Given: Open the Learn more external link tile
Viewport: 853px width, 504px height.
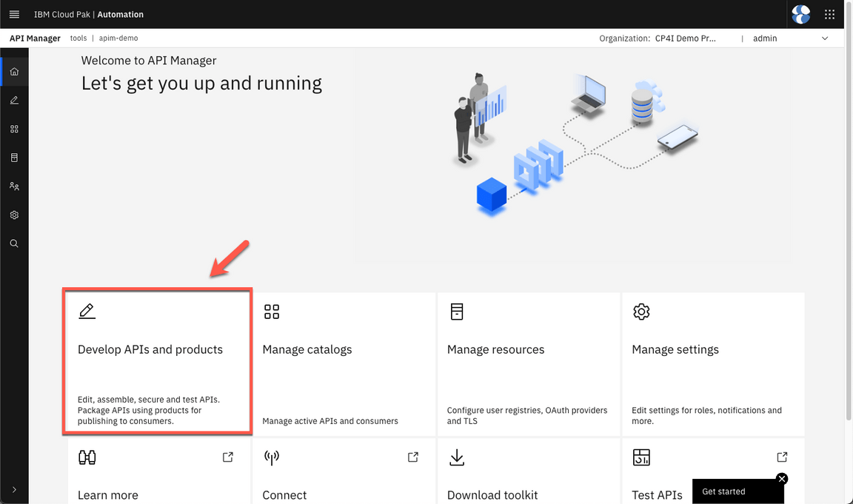Looking at the screenshot, I should click(158, 474).
